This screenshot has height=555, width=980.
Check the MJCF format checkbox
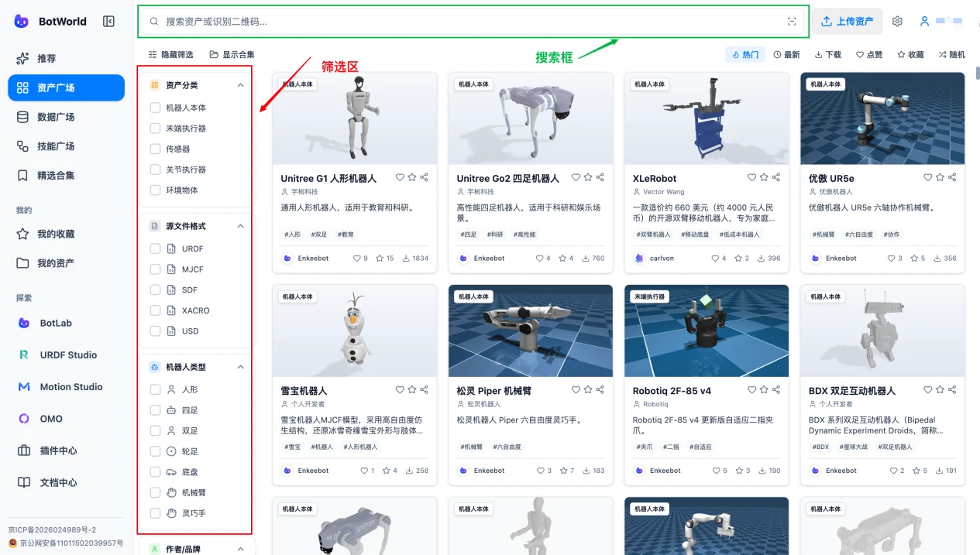pos(155,269)
